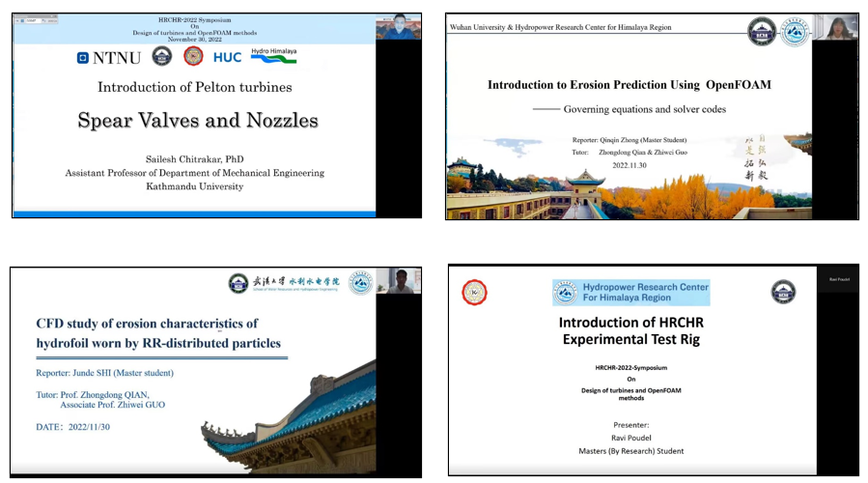Click the Hydro Himalaya wave logo

click(x=273, y=56)
